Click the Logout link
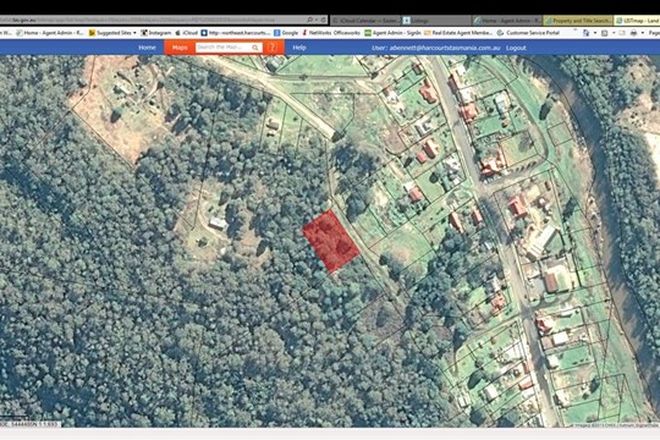This screenshot has height=440, width=660. point(516,47)
